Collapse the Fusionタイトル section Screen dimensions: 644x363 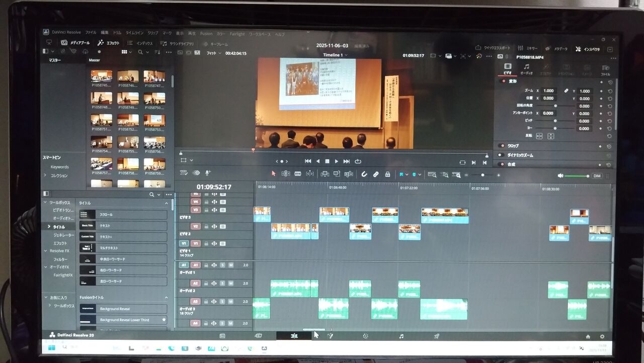(x=167, y=298)
